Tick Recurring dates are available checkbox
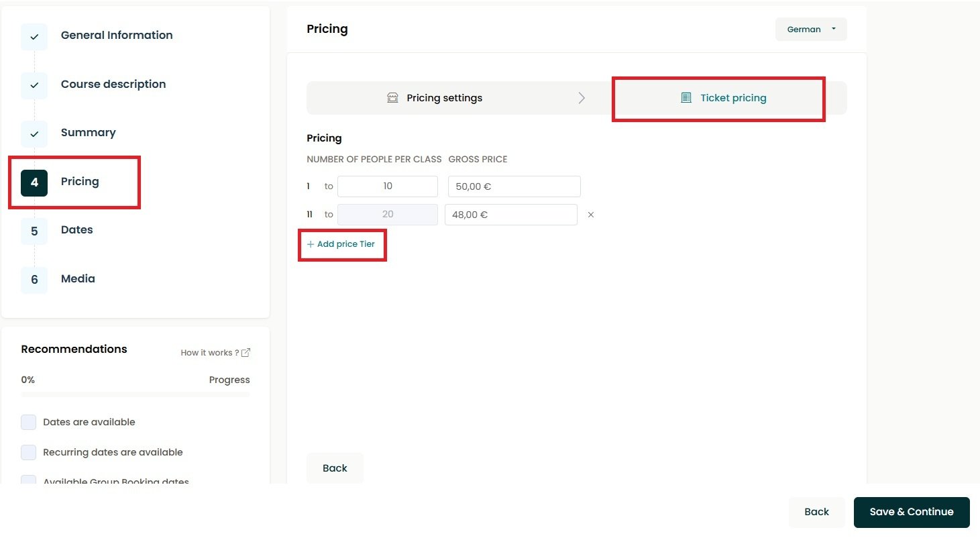 pos(28,452)
